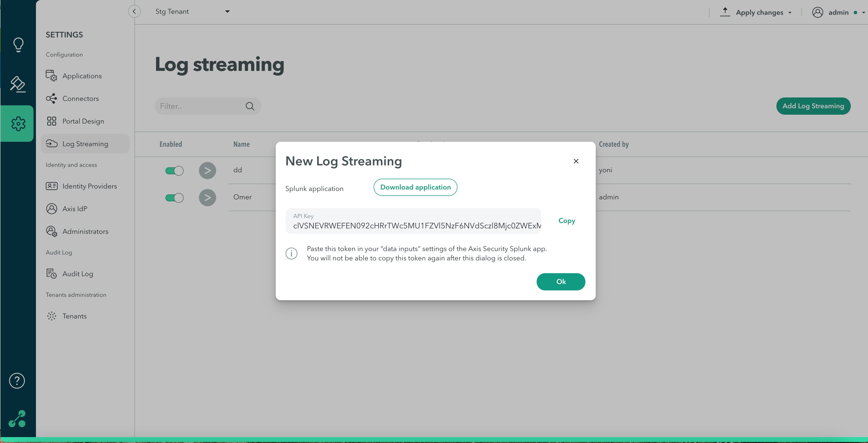The width and height of the screenshot is (868, 443).
Task: Open the Tenants administration page
Action: click(75, 316)
